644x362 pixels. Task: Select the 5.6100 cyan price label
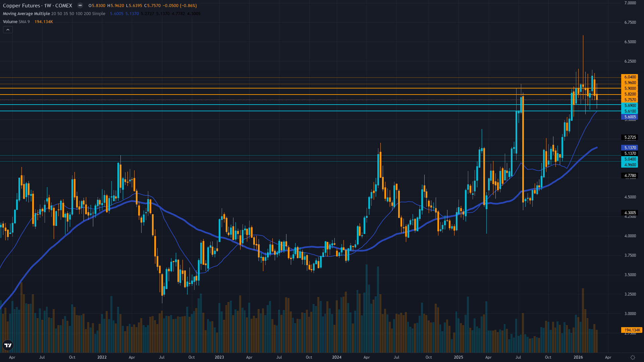tap(630, 111)
